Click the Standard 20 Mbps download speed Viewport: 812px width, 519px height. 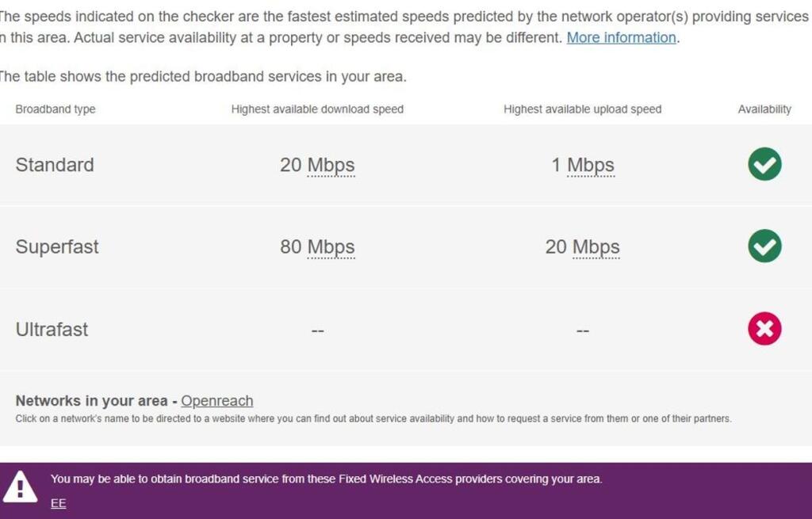(317, 165)
